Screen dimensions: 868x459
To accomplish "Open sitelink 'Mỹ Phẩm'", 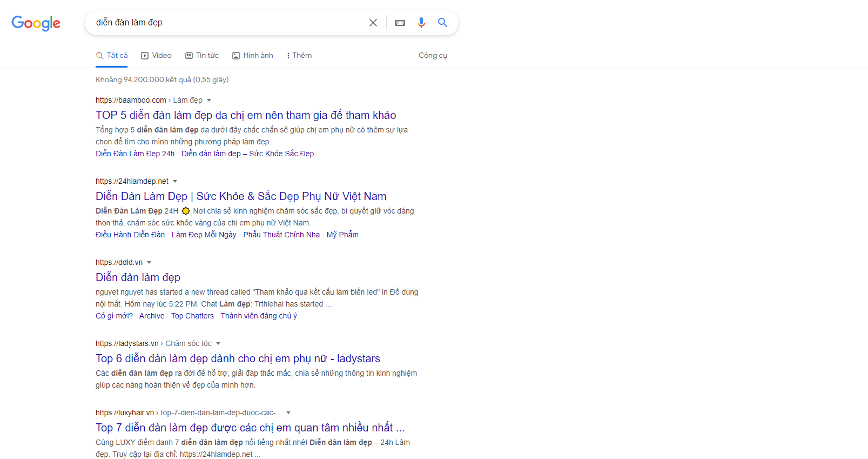I will click(342, 235).
